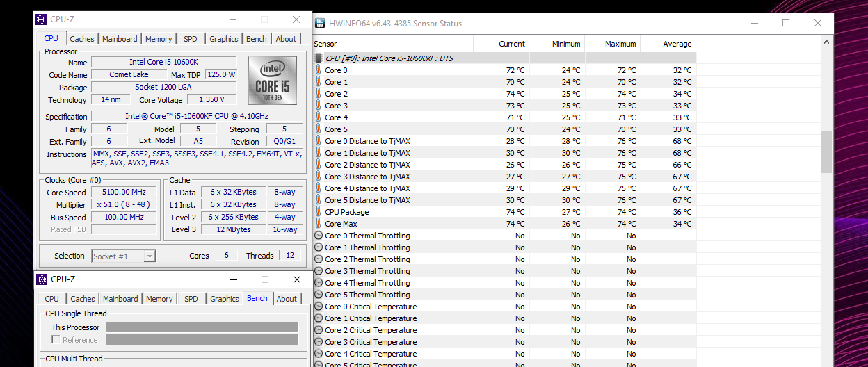Click the Revision value Q0/G1

pos(284,142)
